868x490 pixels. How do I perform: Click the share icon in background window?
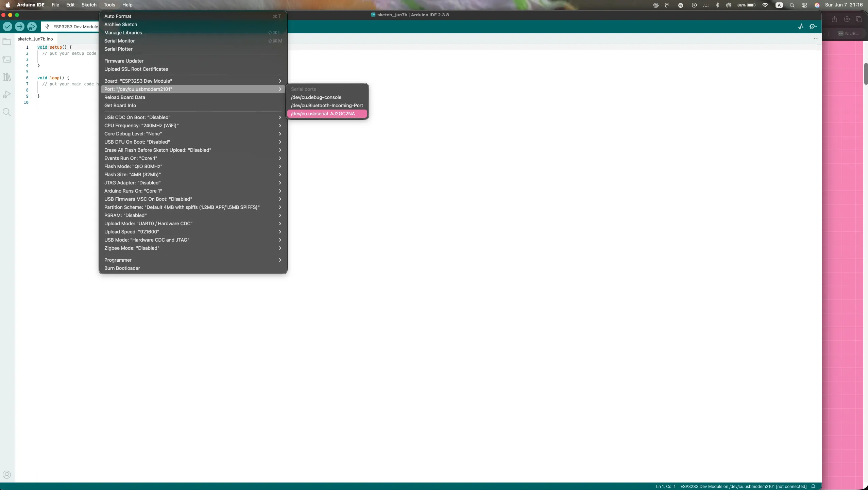click(x=834, y=19)
